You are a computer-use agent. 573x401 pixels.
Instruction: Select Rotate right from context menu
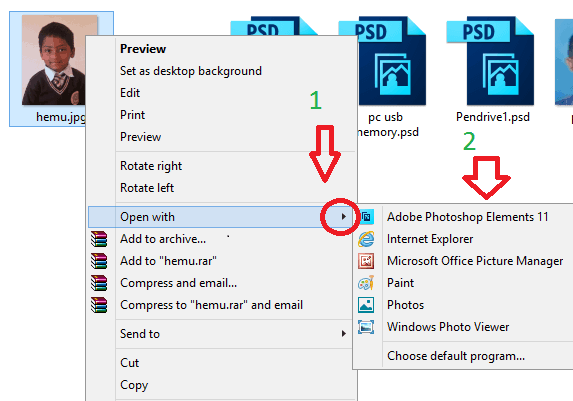151,166
